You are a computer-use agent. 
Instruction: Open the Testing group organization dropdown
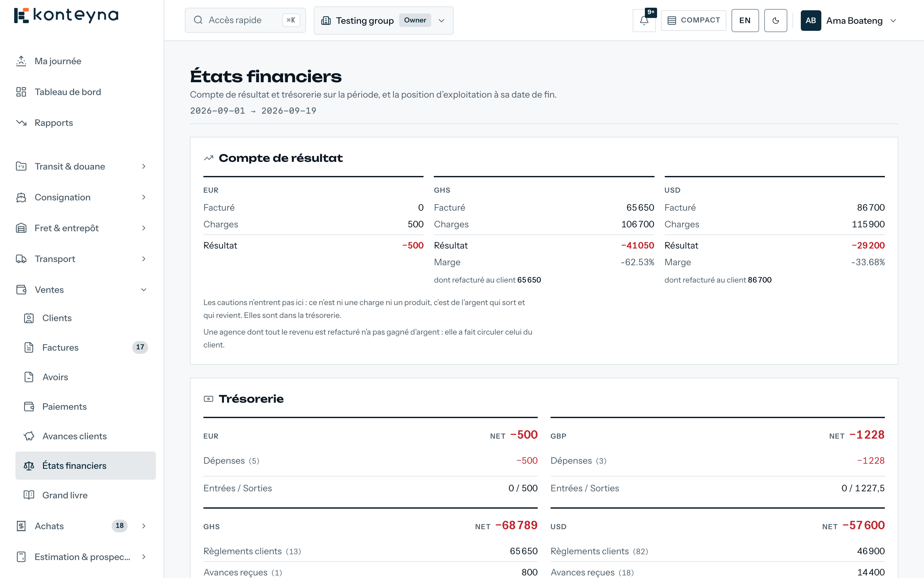(x=383, y=21)
